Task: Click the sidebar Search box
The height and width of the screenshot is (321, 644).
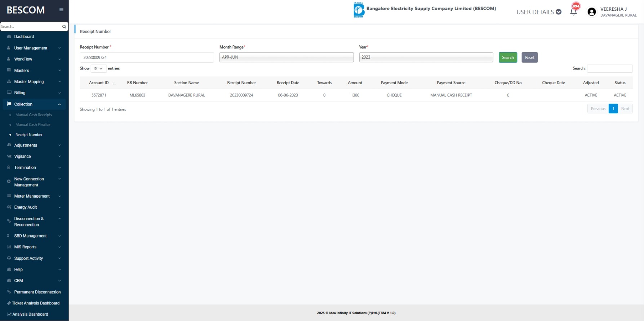Action: tap(31, 27)
